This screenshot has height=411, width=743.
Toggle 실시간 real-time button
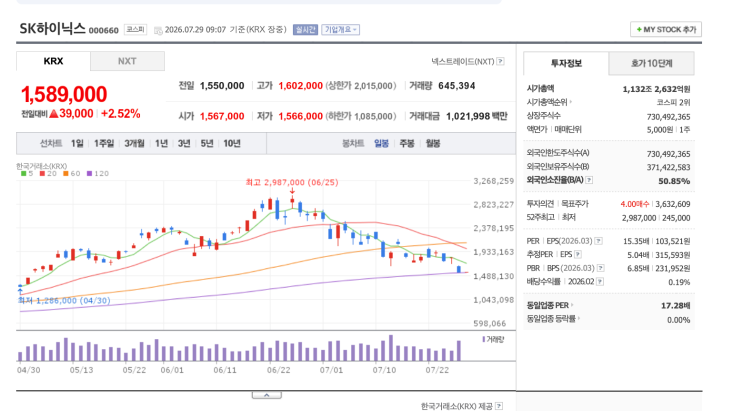point(305,29)
